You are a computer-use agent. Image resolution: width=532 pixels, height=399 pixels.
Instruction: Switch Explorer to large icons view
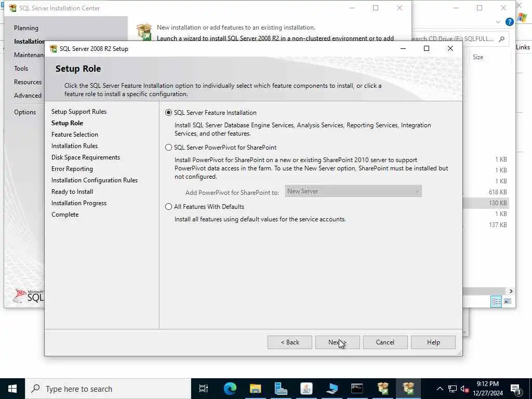coord(508,301)
